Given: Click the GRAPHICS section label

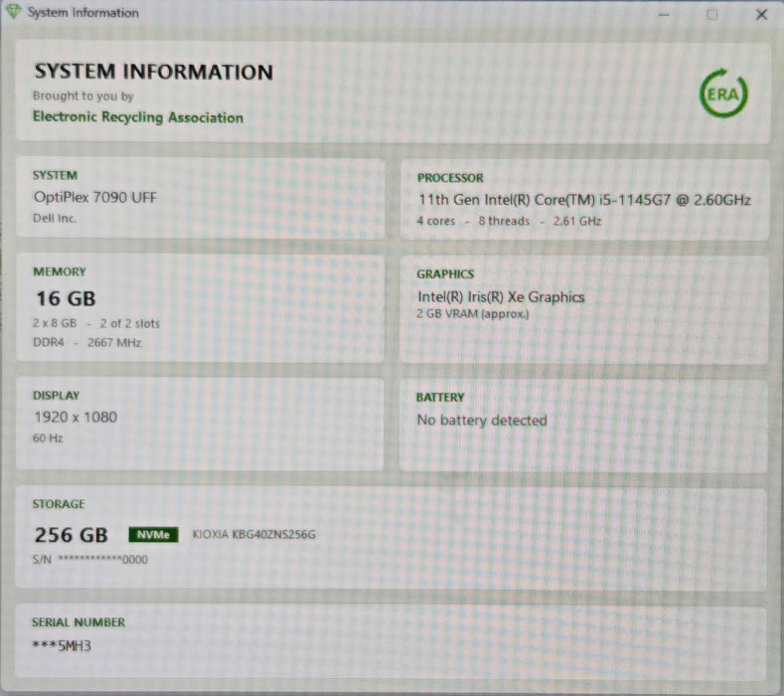Looking at the screenshot, I should pos(445,273).
